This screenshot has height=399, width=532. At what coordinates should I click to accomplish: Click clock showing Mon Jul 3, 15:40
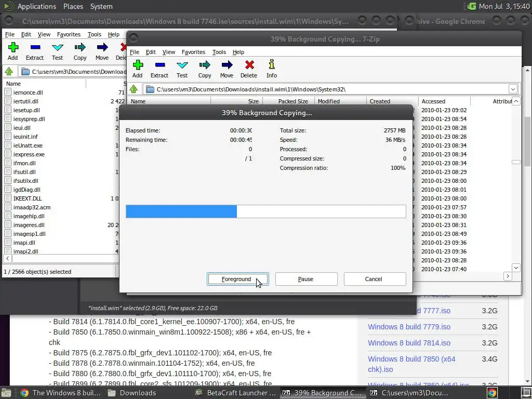[x=504, y=6]
